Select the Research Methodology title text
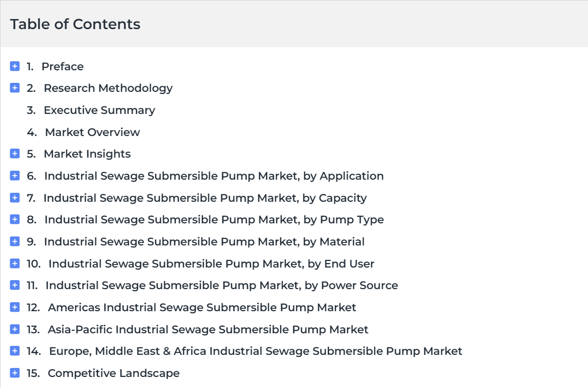 (x=108, y=88)
